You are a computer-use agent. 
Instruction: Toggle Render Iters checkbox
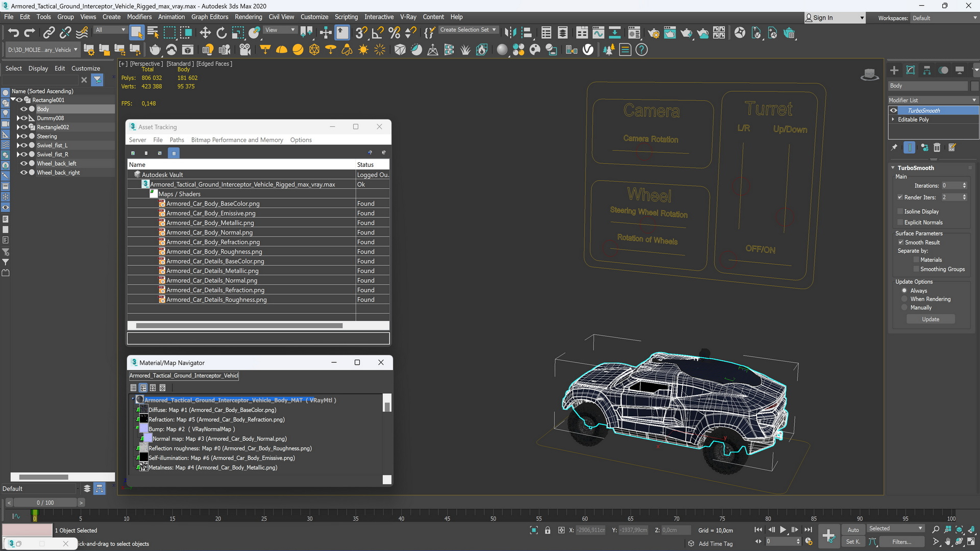pyautogui.click(x=900, y=197)
